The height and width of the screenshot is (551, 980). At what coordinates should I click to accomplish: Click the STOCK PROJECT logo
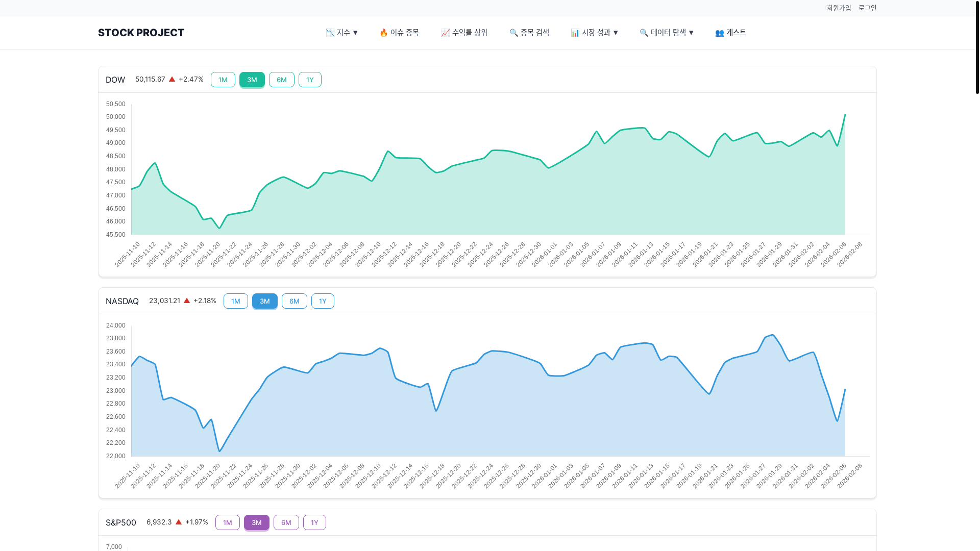pos(141,33)
